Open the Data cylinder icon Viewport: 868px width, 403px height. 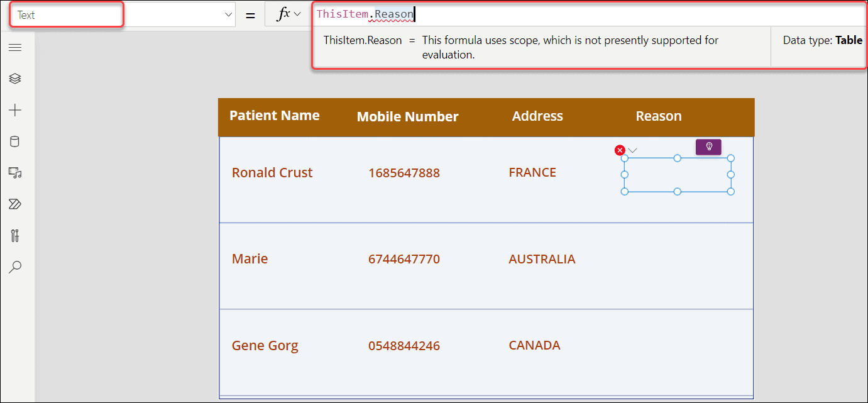15,141
